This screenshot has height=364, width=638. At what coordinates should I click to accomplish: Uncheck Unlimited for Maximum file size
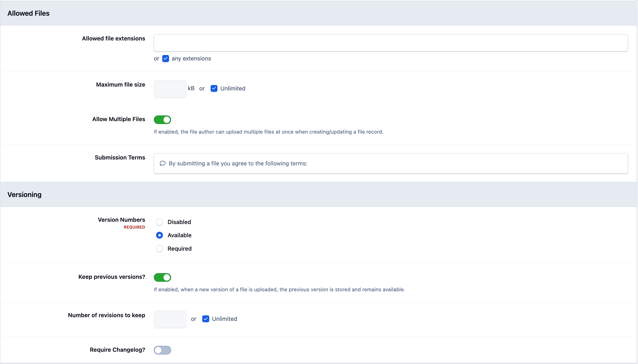(214, 88)
